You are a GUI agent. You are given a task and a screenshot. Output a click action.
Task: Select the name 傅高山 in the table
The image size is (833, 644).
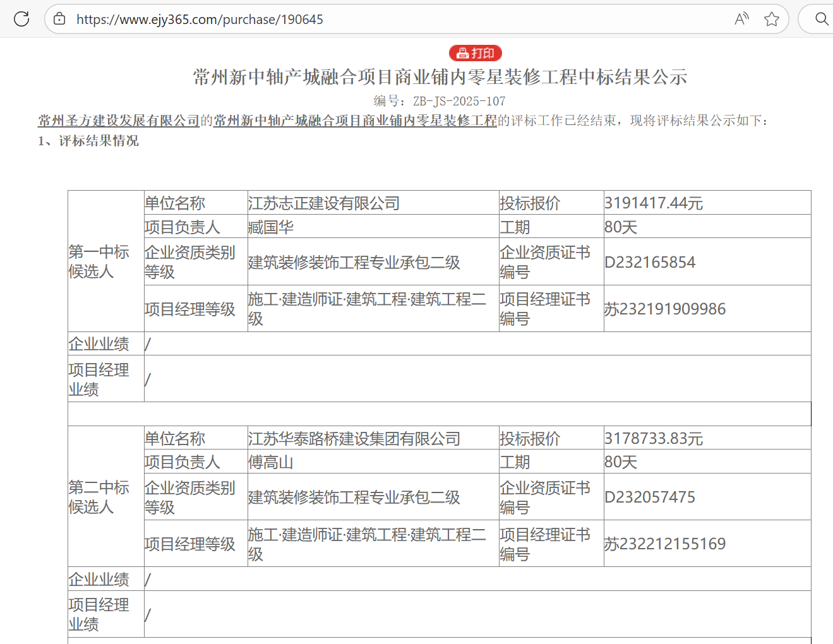(x=271, y=462)
